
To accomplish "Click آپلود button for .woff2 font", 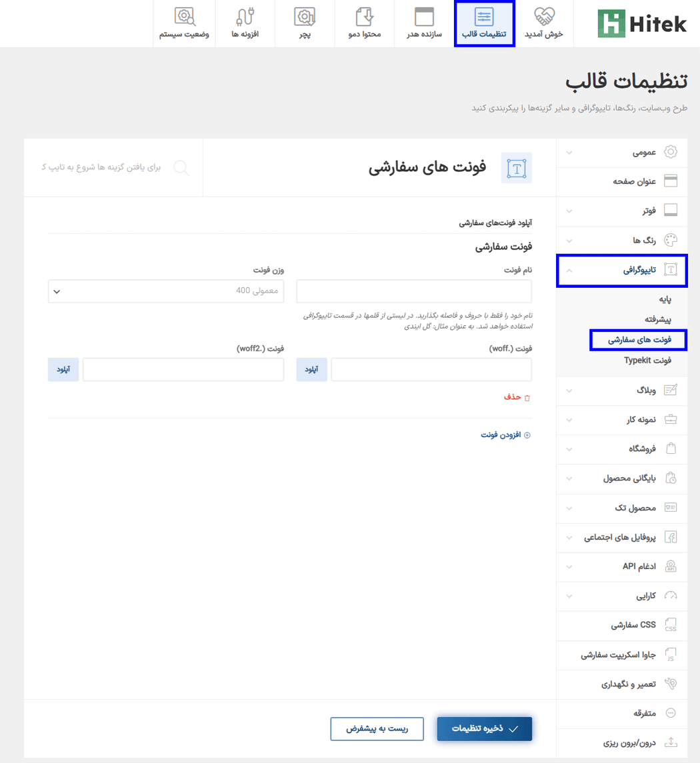I will [x=63, y=370].
